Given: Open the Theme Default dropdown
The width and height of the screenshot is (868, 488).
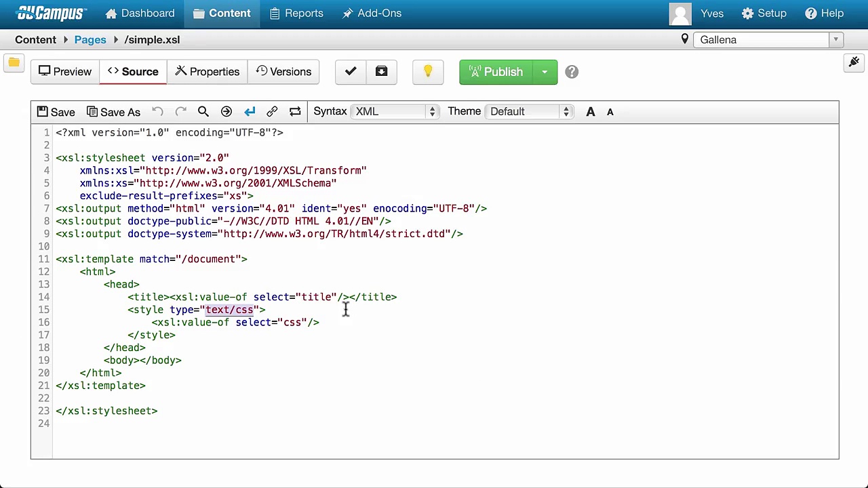Looking at the screenshot, I should [x=530, y=112].
